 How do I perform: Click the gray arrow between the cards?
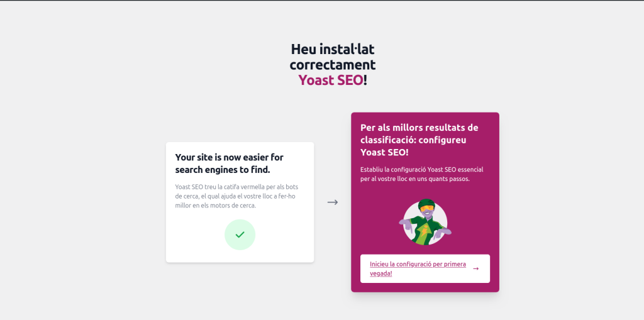[x=333, y=202]
